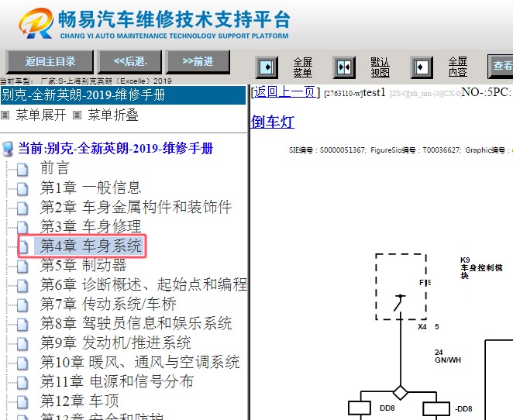
Task: Click the page icon beside 第11章 电源和信号分布
Action: 22,382
